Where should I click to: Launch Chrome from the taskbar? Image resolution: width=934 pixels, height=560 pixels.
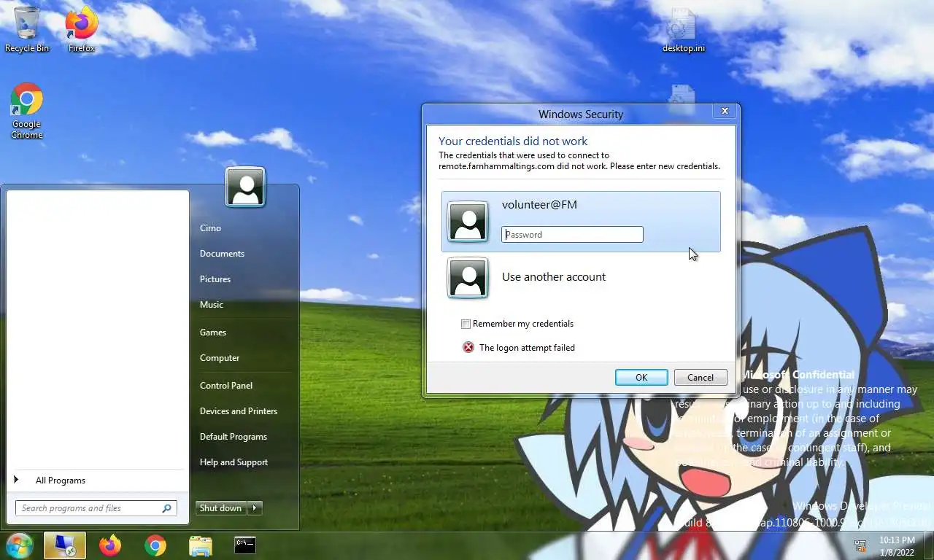pos(155,545)
